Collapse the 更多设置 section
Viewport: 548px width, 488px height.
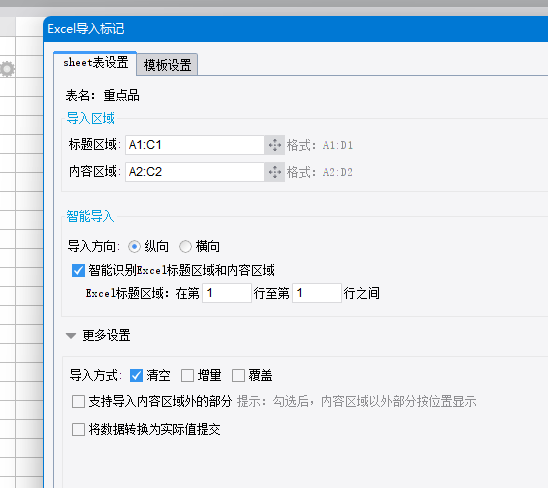[71, 336]
